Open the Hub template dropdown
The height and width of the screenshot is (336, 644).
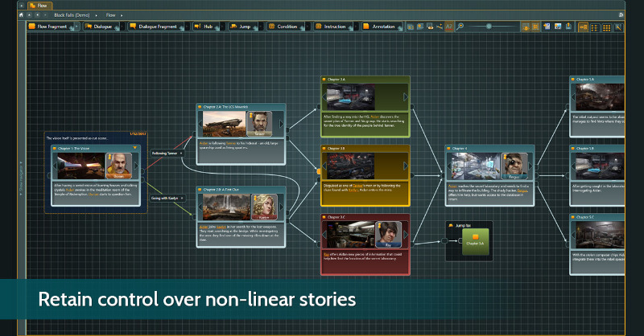pos(222,27)
